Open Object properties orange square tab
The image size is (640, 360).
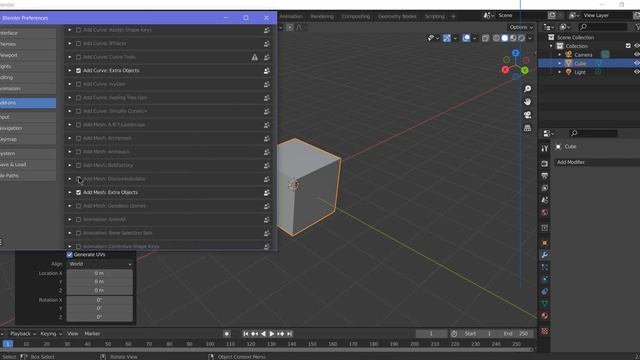click(x=544, y=243)
